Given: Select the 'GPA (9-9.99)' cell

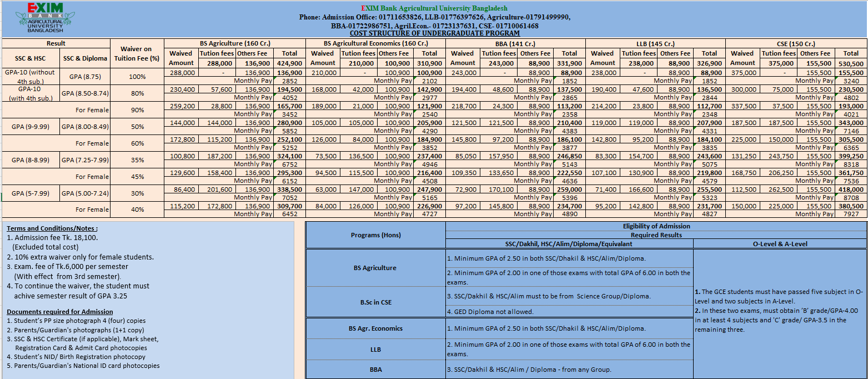Looking at the screenshot, I should [x=31, y=127].
